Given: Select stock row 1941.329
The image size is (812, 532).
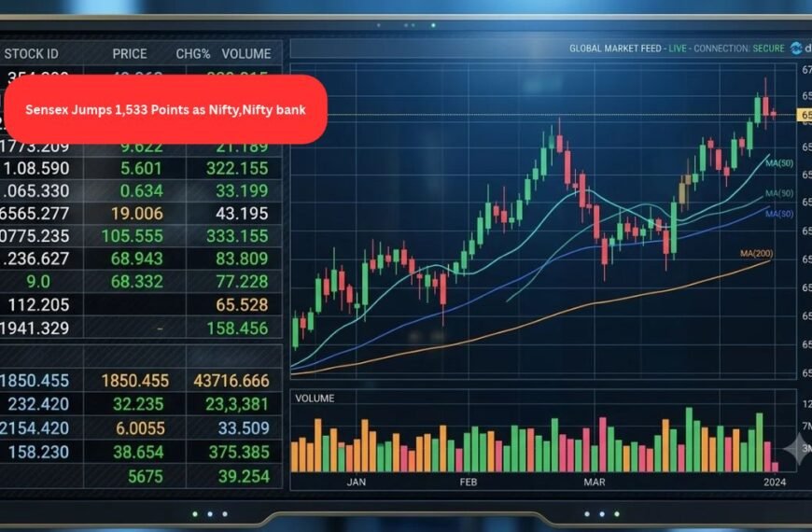Looking at the screenshot, I should 35,328.
